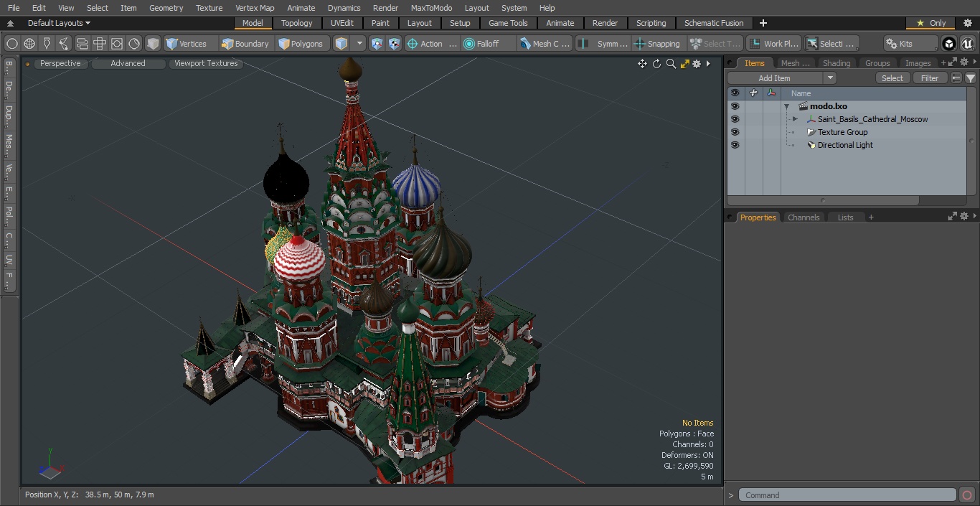
Task: Click the Select button in Items panel
Action: [x=892, y=78]
